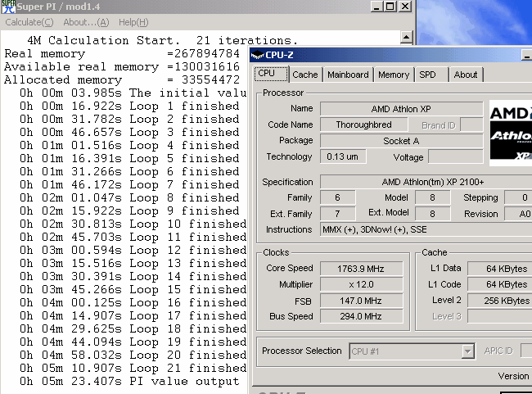Click the 'Loop 19 finished' line

coord(133,342)
